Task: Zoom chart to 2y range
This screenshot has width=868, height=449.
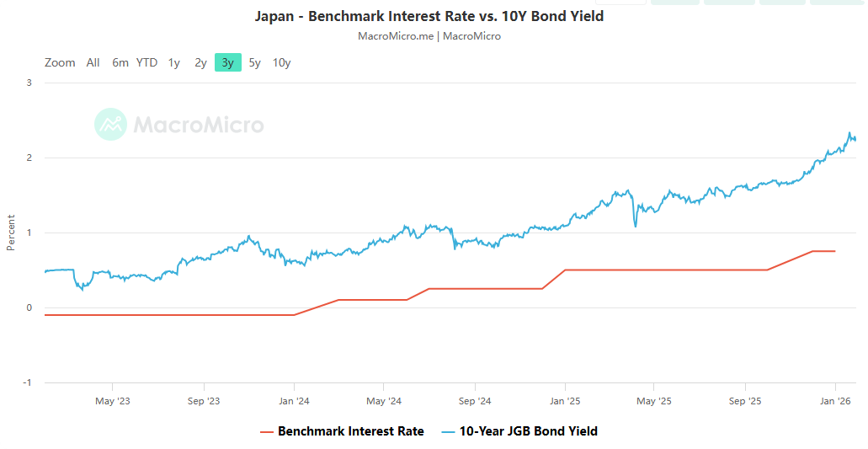Action: click(200, 62)
